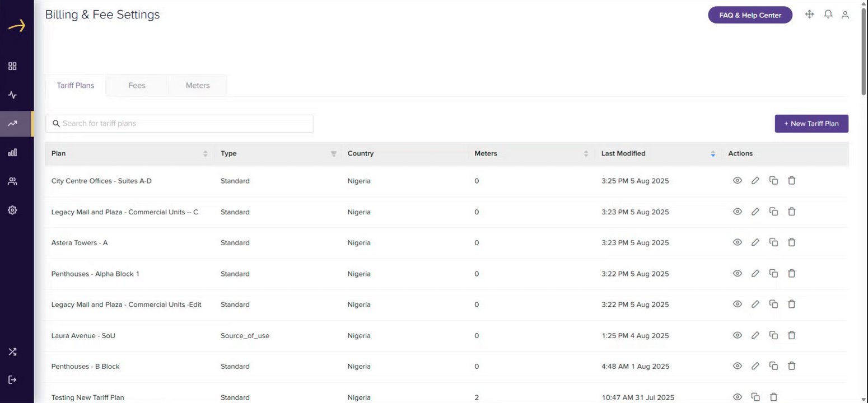Open the users icon in sidebar

pyautogui.click(x=12, y=181)
